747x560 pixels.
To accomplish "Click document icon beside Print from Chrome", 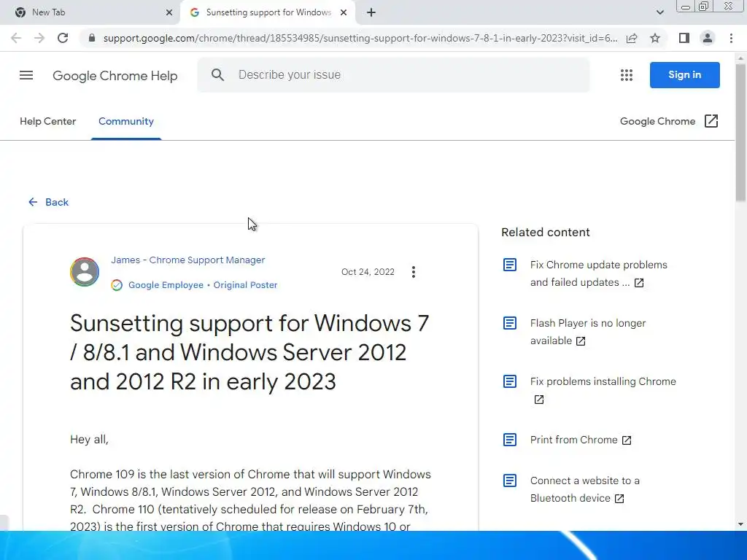I will 510,440.
